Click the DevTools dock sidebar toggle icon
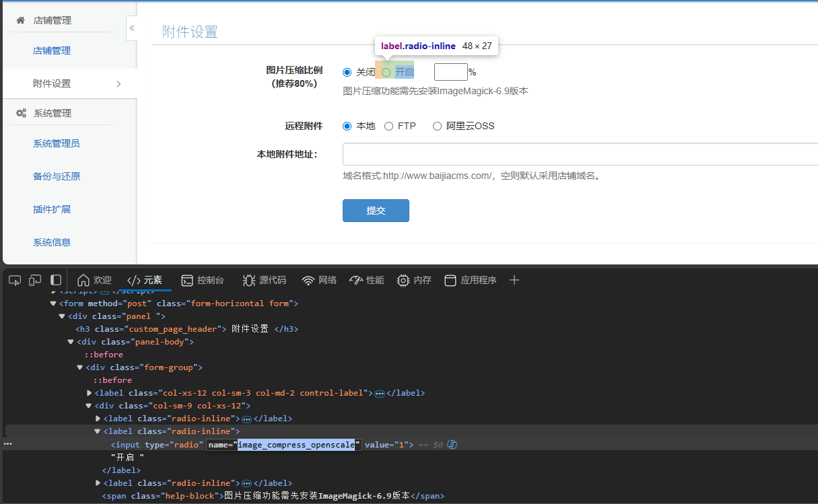Screen dimensions: 818x504 pos(57,280)
